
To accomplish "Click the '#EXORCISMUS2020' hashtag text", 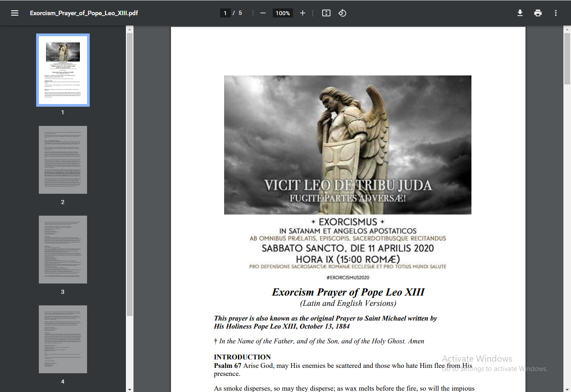I will pos(348,278).
